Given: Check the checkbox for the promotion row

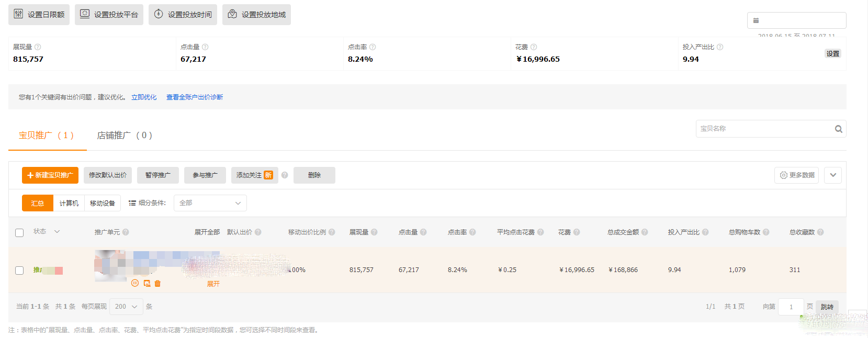Looking at the screenshot, I should pos(19,271).
